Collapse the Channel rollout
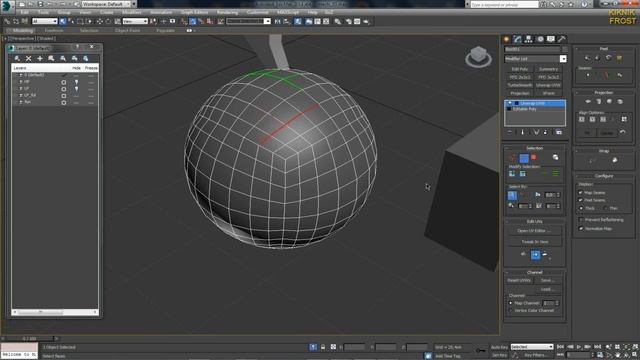 pos(534,272)
